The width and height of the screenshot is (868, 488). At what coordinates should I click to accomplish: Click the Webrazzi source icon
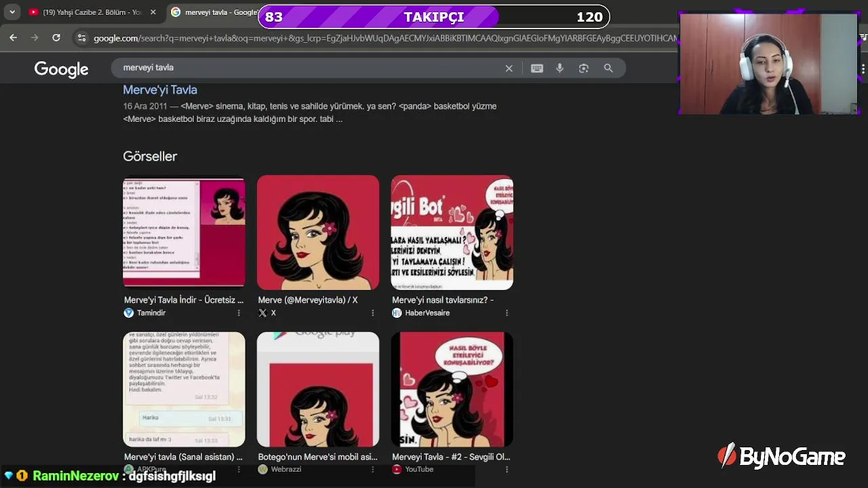pos(262,469)
